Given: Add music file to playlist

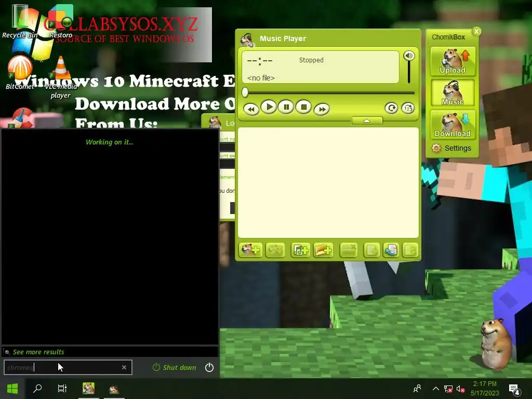Looking at the screenshot, I should (x=301, y=250).
